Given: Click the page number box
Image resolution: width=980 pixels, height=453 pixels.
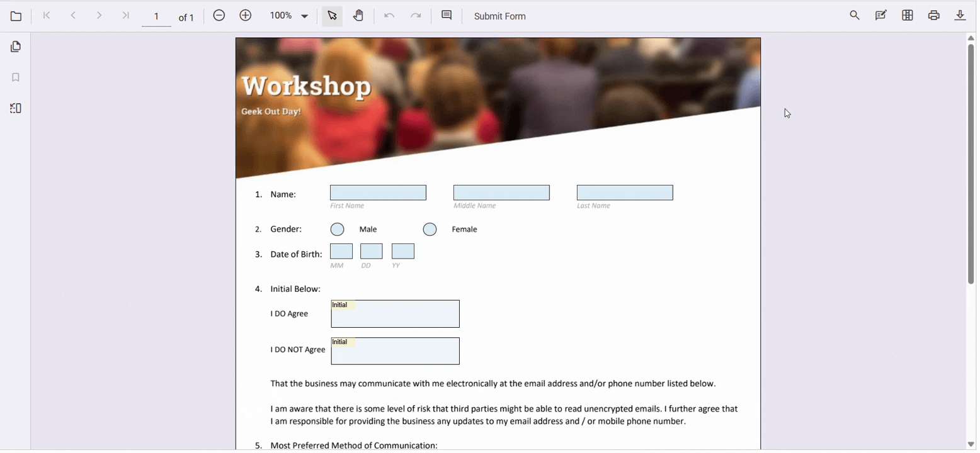Looking at the screenshot, I should [156, 17].
